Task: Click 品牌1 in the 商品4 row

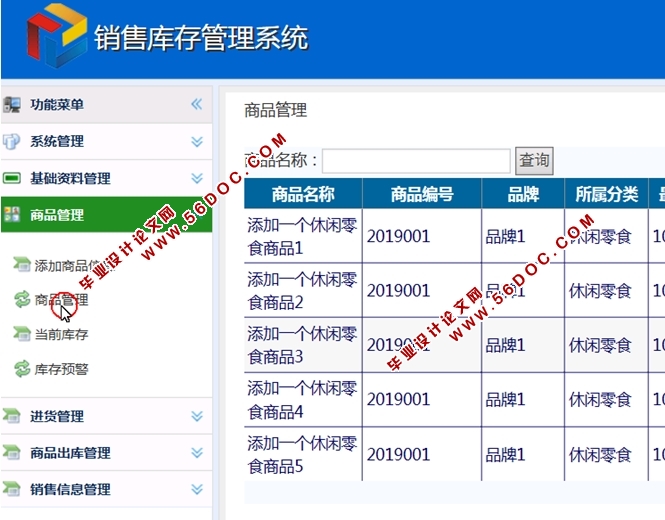Action: [x=505, y=400]
